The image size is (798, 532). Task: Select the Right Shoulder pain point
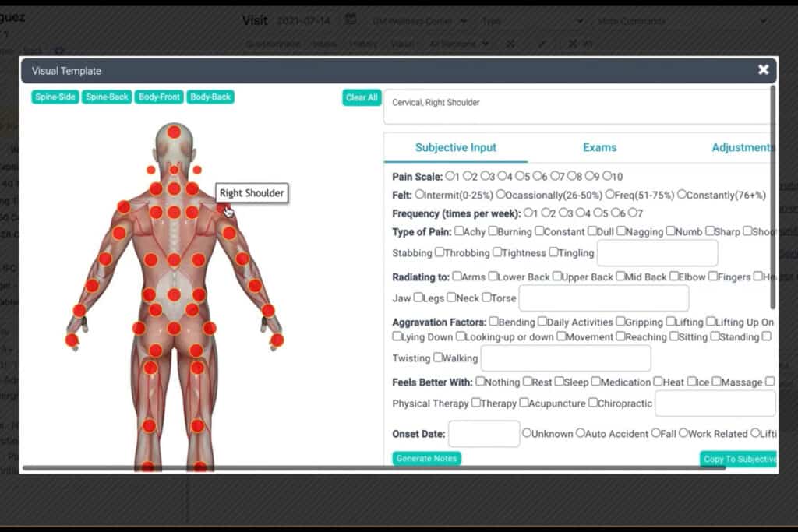click(223, 208)
